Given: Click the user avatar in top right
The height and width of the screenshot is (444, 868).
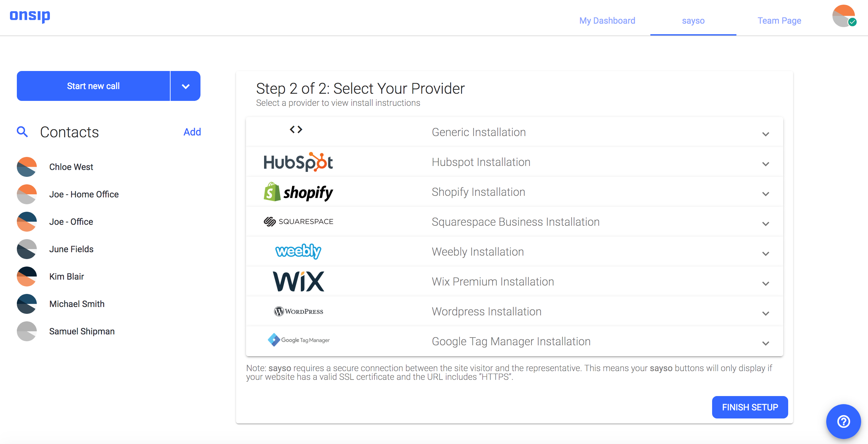Looking at the screenshot, I should coord(843,16).
